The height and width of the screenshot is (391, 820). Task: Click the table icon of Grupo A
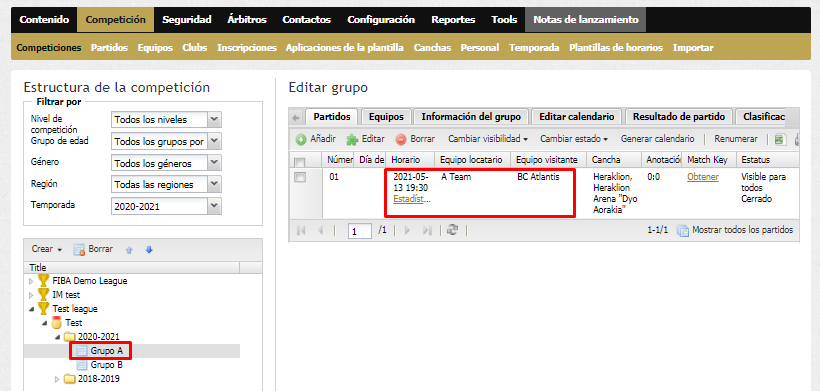pyautogui.click(x=82, y=351)
